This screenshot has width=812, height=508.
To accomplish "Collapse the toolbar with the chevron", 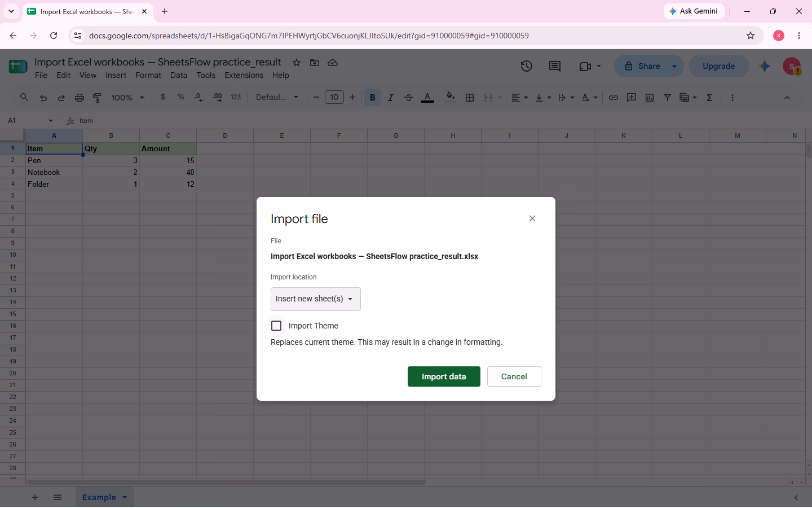I will 787,98.
